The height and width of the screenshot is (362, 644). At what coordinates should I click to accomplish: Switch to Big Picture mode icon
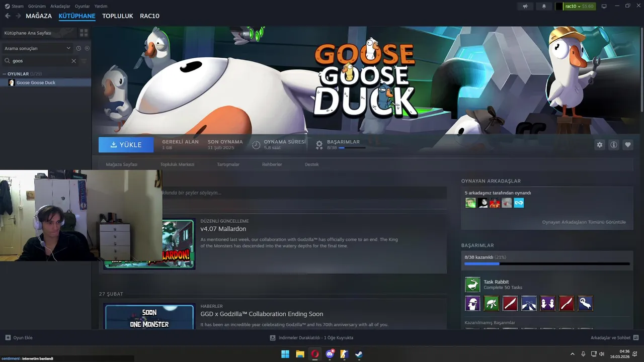(x=604, y=6)
